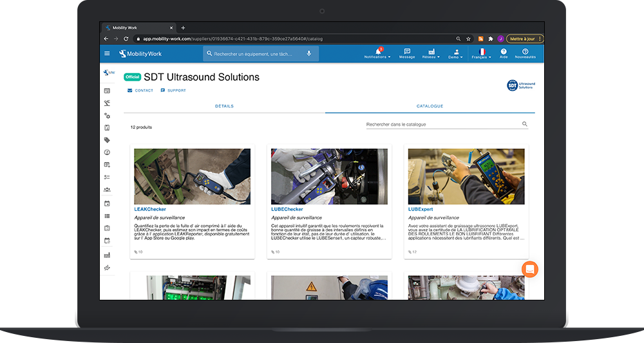The width and height of the screenshot is (644, 343).
Task: Activate the microphone voice search icon
Action: (309, 54)
